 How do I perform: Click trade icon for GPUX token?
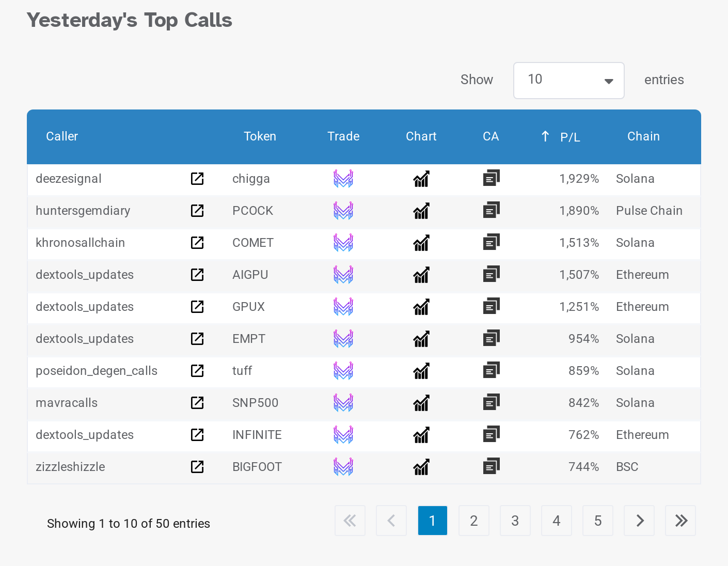pyautogui.click(x=343, y=307)
